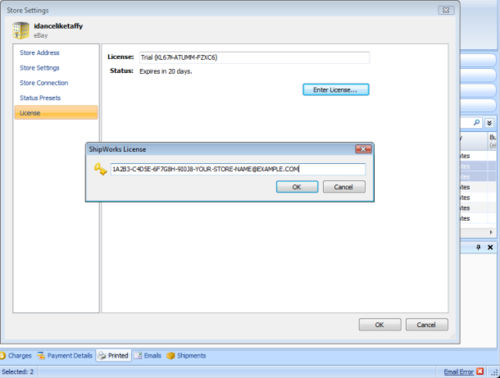Close the Store Settings window
Screen dimensions: 500x378
click(446, 10)
